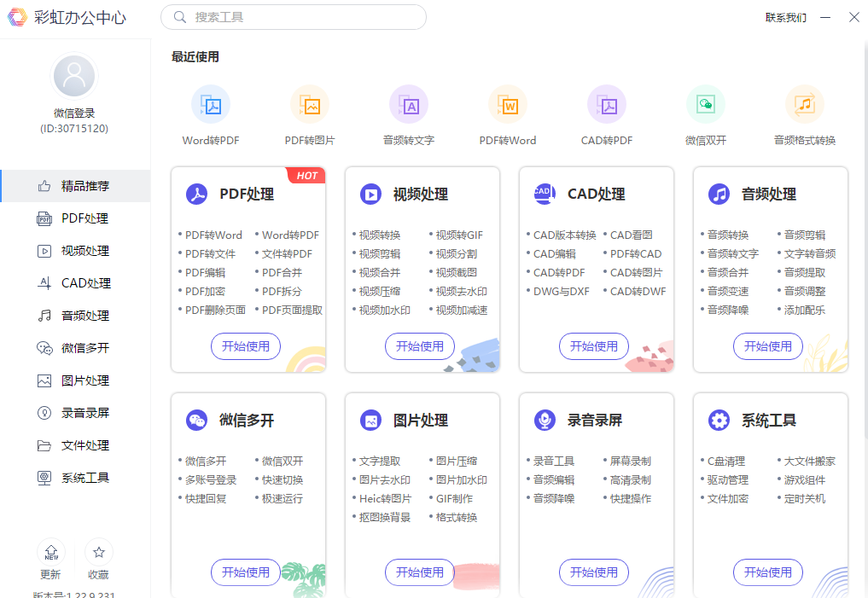Click 开始使用 on the 图片处理 card
Image resolution: width=868 pixels, height=598 pixels.
point(420,572)
